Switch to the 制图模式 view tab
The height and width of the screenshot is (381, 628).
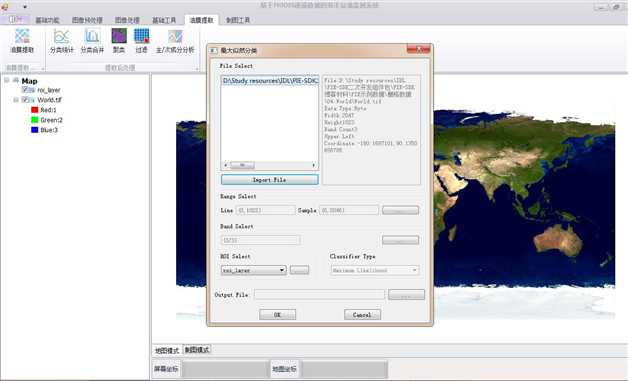point(197,350)
